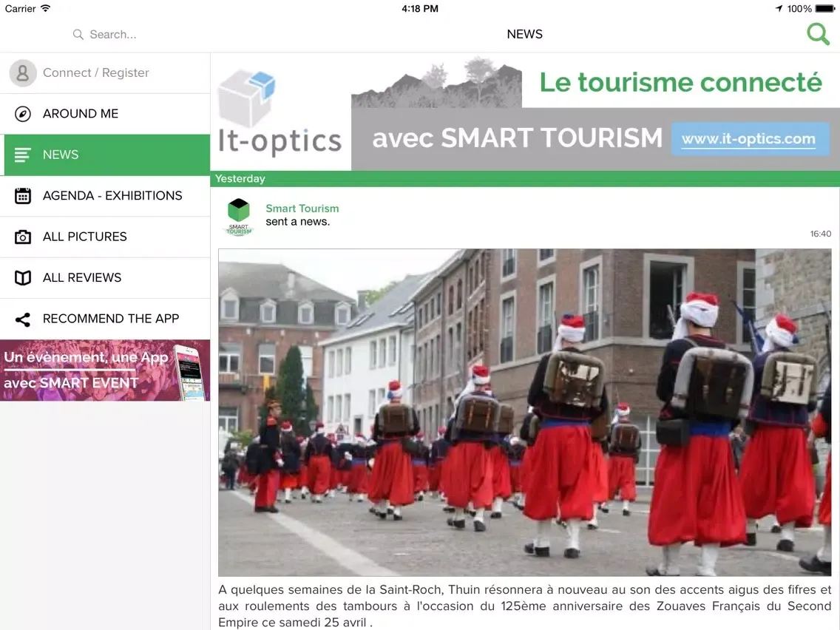
Task: Open ALL REVIEWS
Action: pos(105,277)
